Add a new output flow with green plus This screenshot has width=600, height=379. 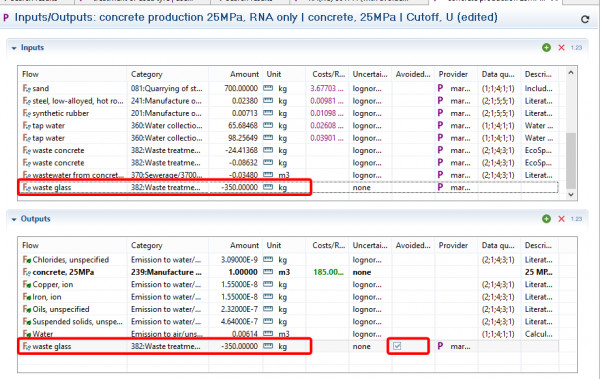(x=546, y=219)
